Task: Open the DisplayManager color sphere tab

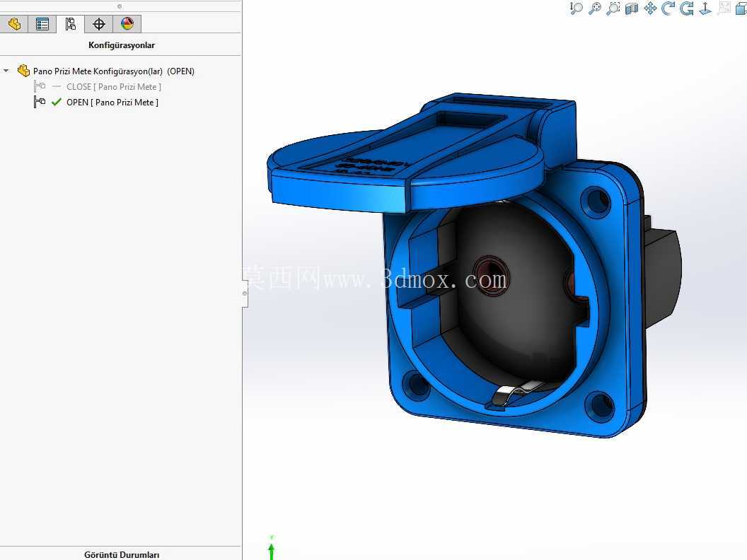Action: [x=127, y=24]
